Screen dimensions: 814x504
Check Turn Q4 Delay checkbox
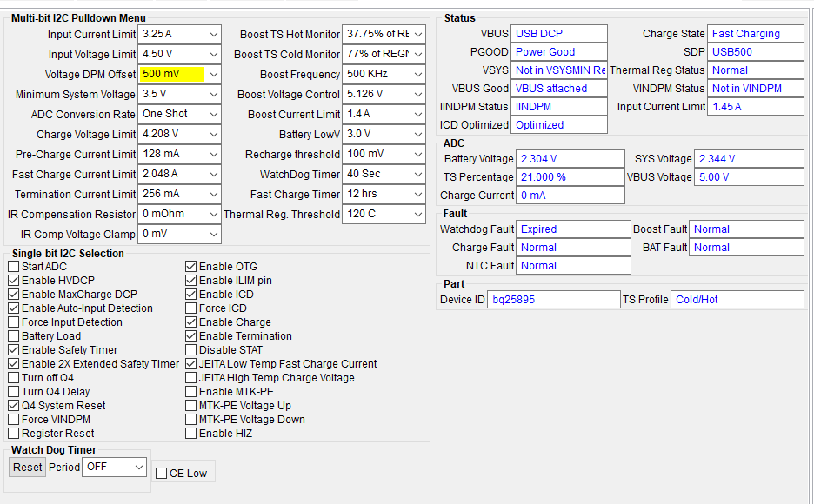14,392
